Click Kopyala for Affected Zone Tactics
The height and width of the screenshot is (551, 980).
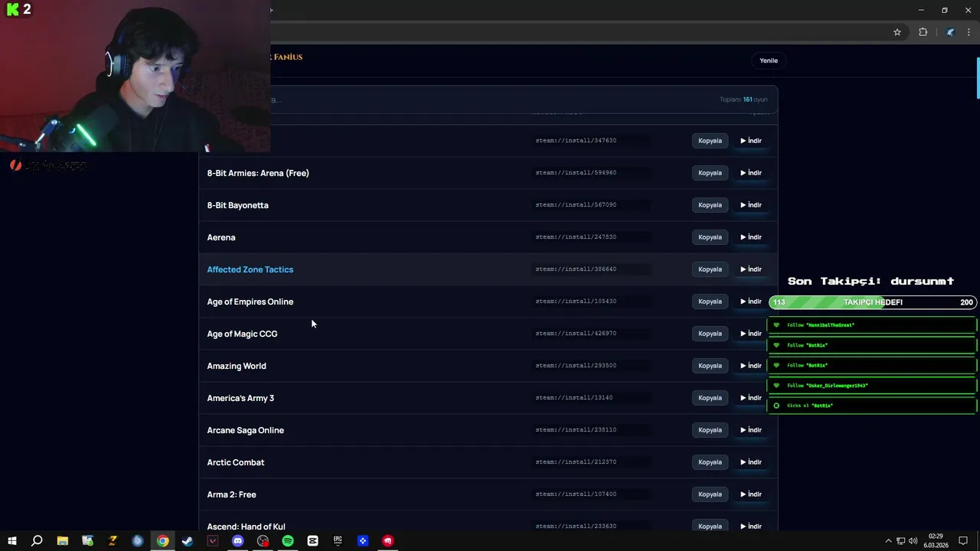pos(710,269)
